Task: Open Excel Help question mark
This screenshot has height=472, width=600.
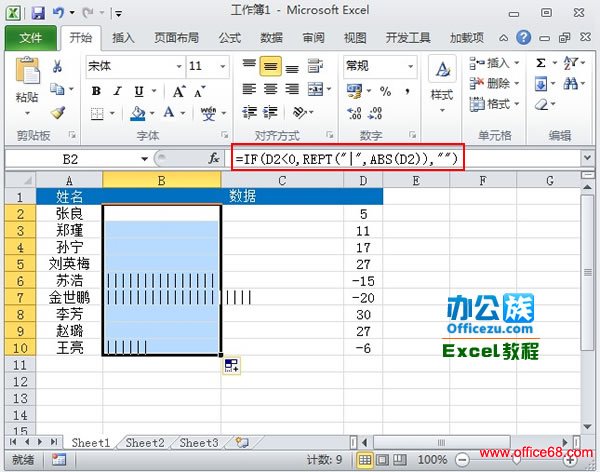Action: point(523,38)
